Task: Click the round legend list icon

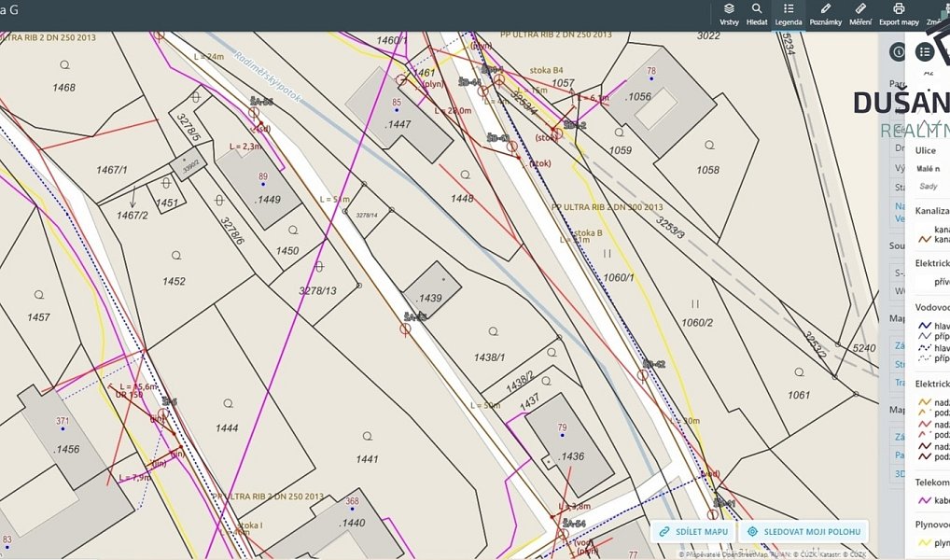Action: click(x=925, y=51)
